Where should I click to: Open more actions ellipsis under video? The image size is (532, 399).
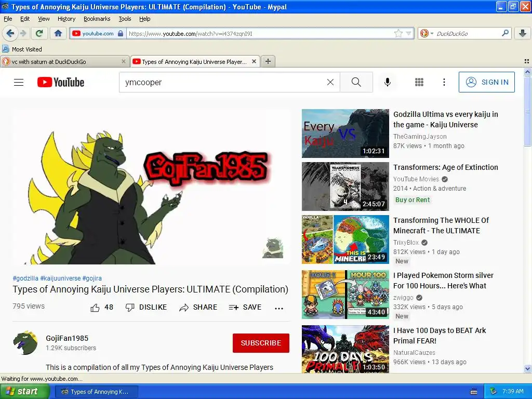click(279, 309)
